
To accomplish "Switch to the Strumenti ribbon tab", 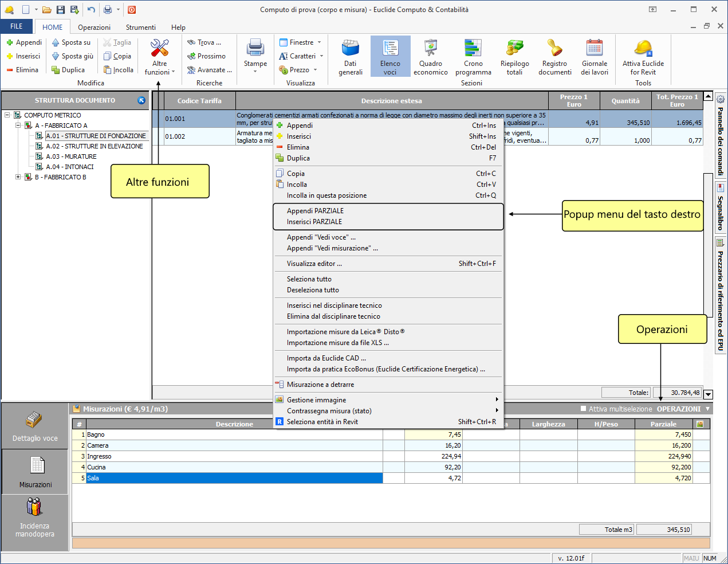I will pyautogui.click(x=140, y=28).
